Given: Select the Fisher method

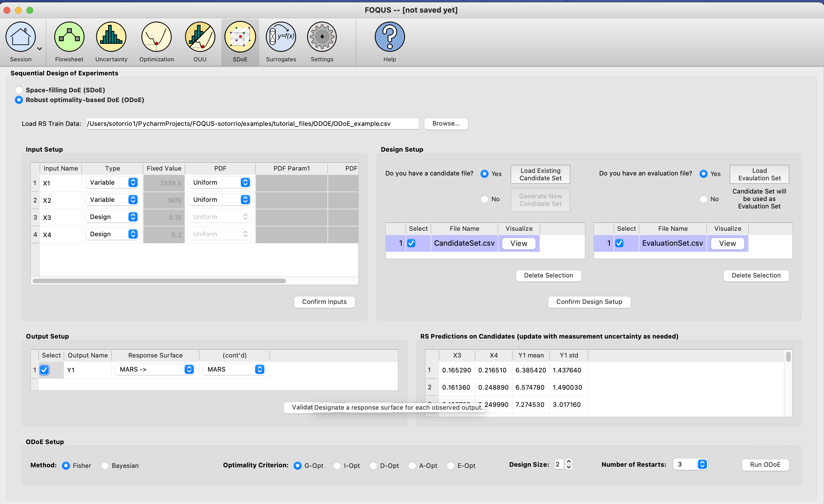Looking at the screenshot, I should [x=66, y=466].
